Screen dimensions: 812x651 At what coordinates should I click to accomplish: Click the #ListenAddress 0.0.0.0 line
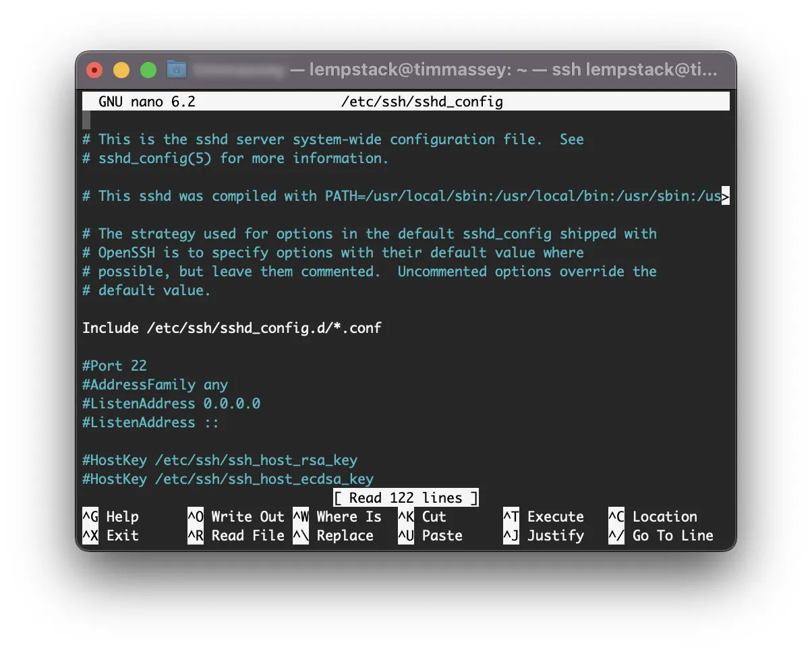[171, 404]
